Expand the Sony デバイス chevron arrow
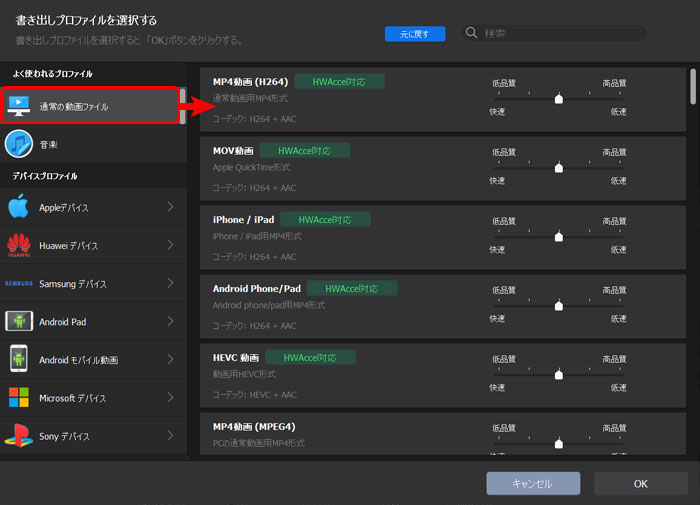Screen dimensions: 700x505 170,436
